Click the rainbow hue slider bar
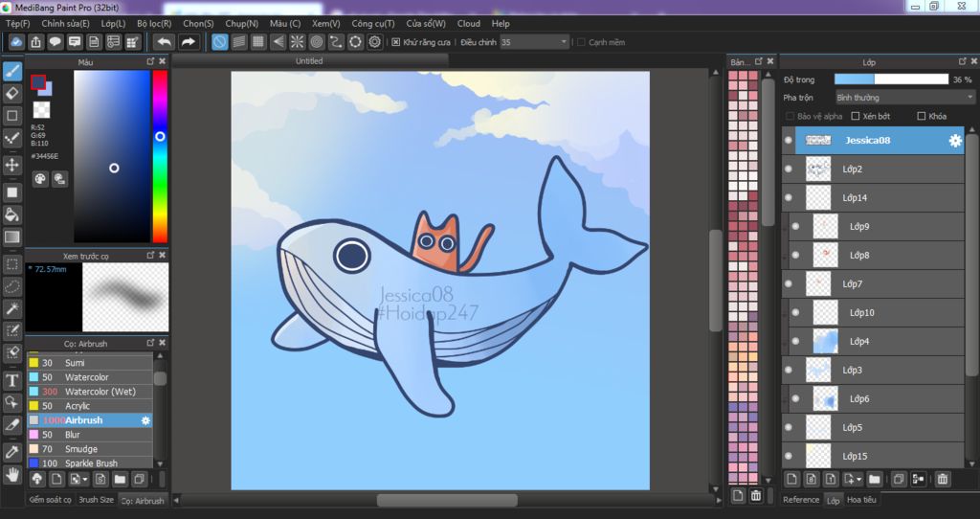980x519 pixels. 160,156
